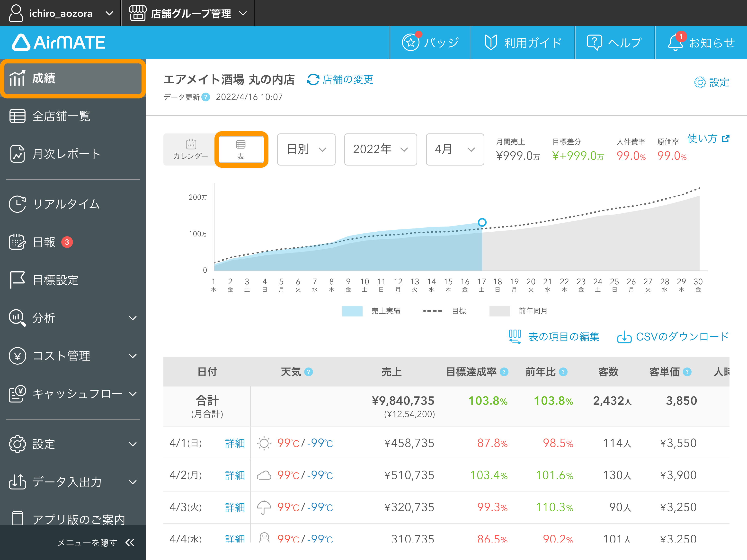
Task: Click the 目標設定 flag sidebar icon
Action: coord(17,280)
